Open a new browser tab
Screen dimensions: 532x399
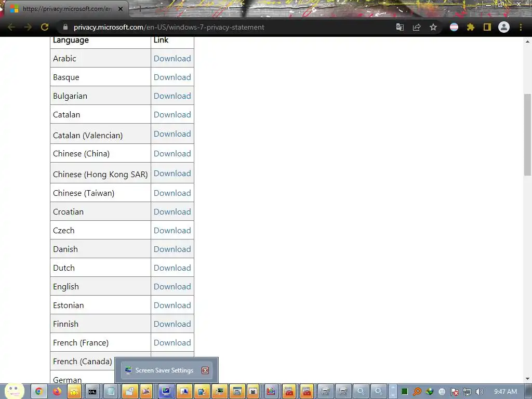click(139, 9)
